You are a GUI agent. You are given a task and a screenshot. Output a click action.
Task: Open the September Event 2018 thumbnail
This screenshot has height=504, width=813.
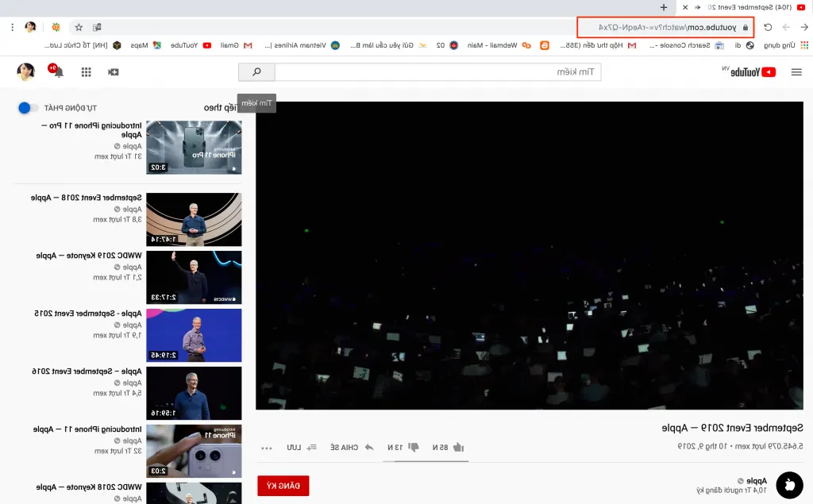click(x=194, y=219)
